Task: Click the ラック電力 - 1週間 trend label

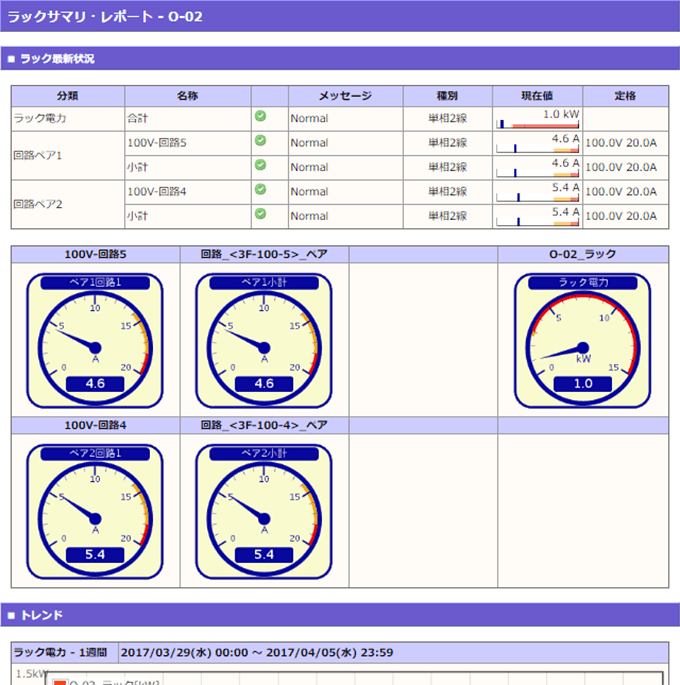Action: coord(64,653)
